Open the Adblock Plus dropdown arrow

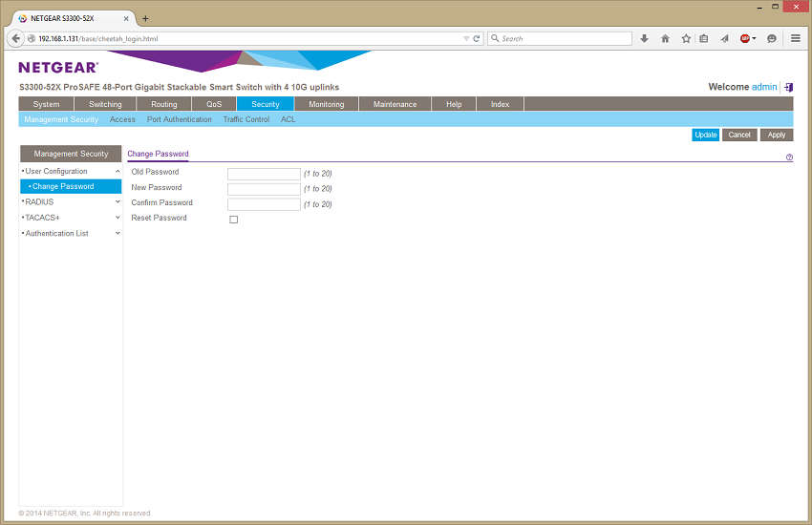(x=754, y=38)
